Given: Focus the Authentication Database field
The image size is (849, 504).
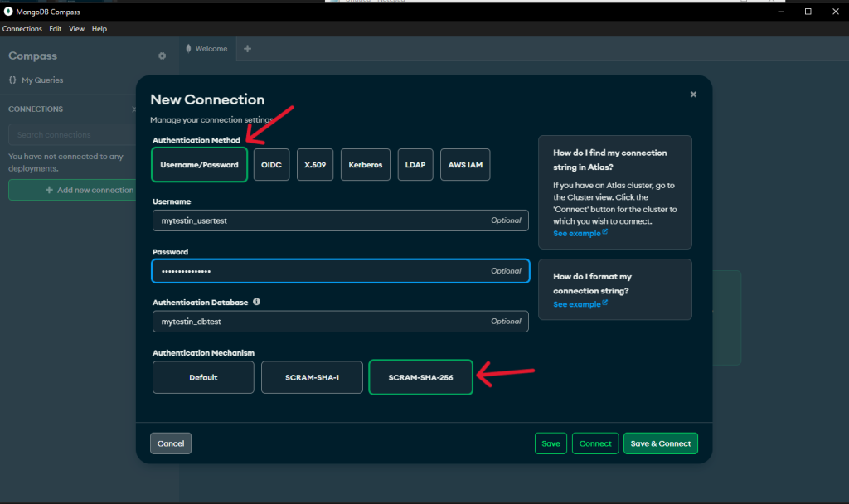Looking at the screenshot, I should pyautogui.click(x=341, y=321).
